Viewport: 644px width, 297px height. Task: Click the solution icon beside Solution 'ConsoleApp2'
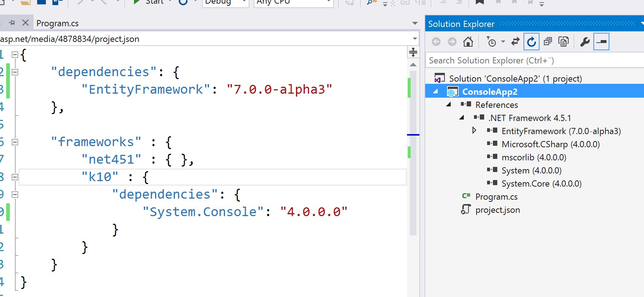pos(439,78)
